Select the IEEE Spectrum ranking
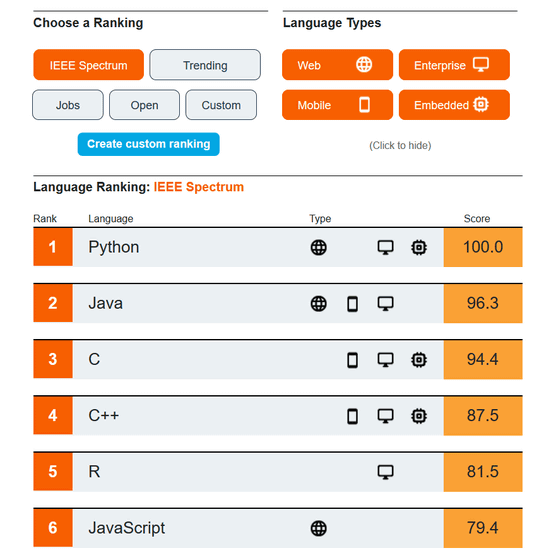 [x=89, y=65]
